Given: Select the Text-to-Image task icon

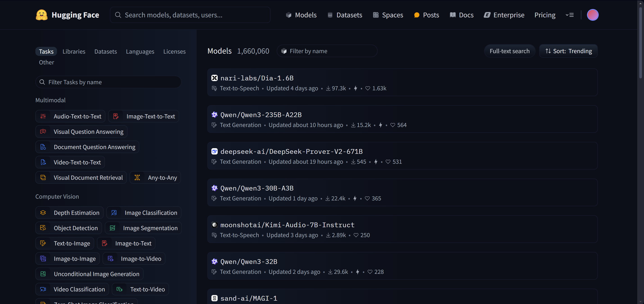Looking at the screenshot, I should coord(43,243).
